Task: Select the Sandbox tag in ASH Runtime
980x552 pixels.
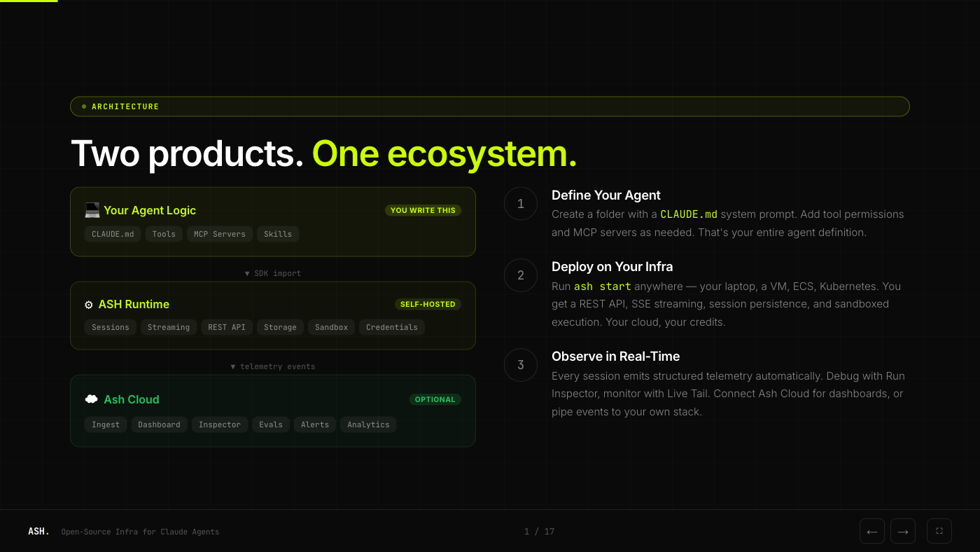Action: [x=331, y=327]
